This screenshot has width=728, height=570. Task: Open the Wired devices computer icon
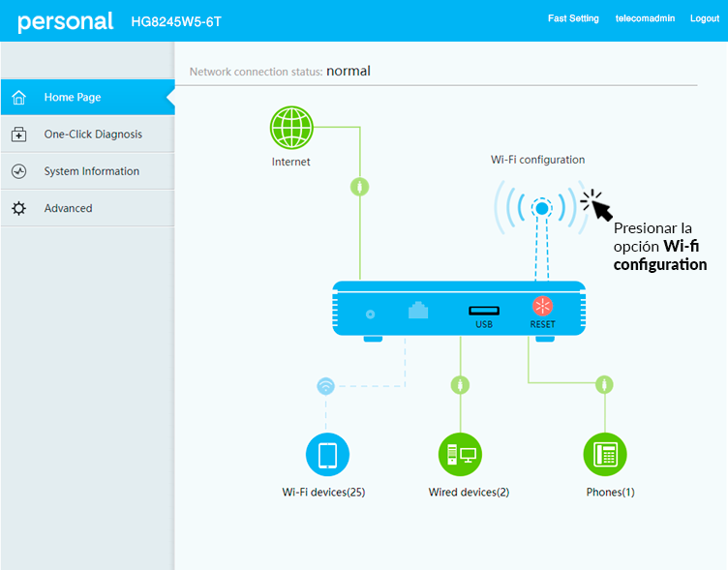coord(460,454)
